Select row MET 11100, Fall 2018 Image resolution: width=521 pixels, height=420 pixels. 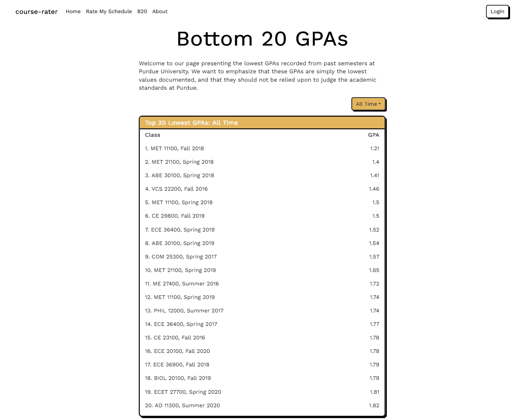[262, 148]
